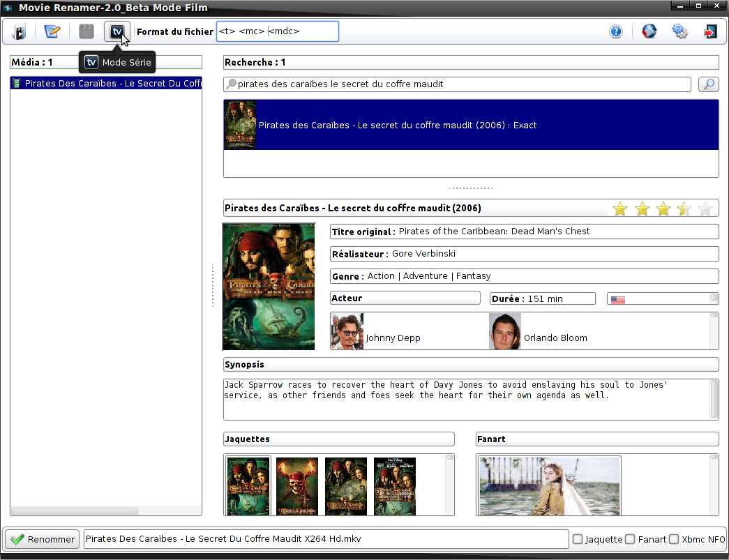
Task: Click genre text 'Action | Adventure | Fantasy'
Action: tap(429, 276)
